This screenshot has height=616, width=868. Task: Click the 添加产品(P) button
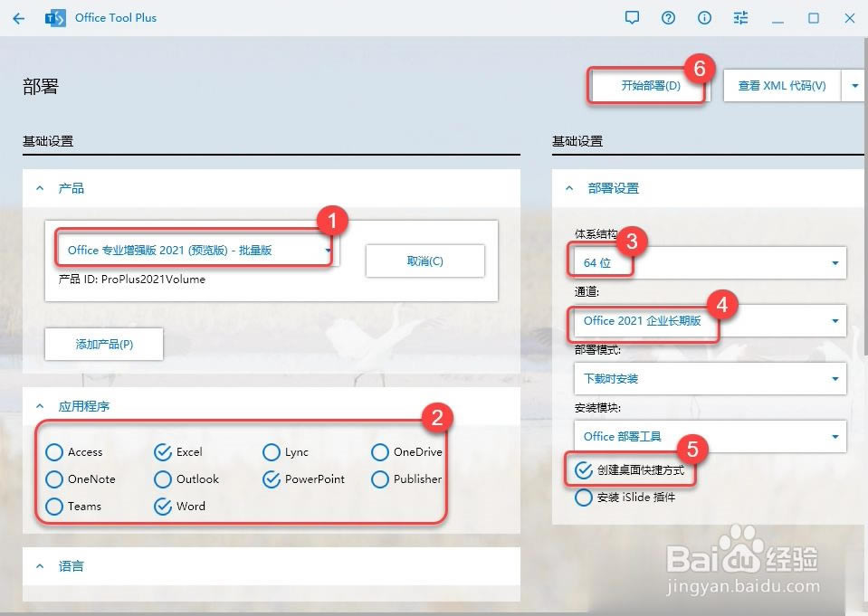click(x=104, y=345)
